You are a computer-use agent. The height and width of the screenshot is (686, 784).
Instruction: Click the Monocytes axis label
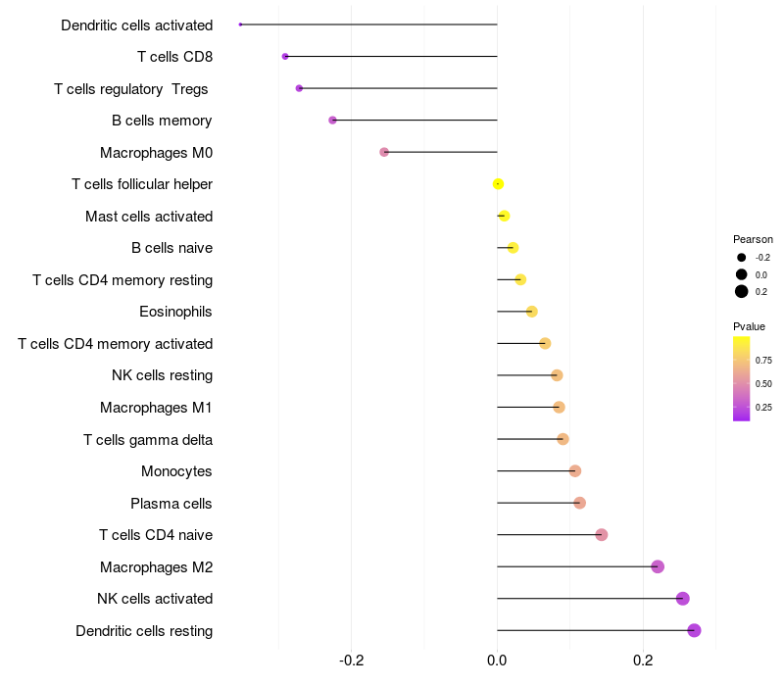pyautogui.click(x=176, y=471)
